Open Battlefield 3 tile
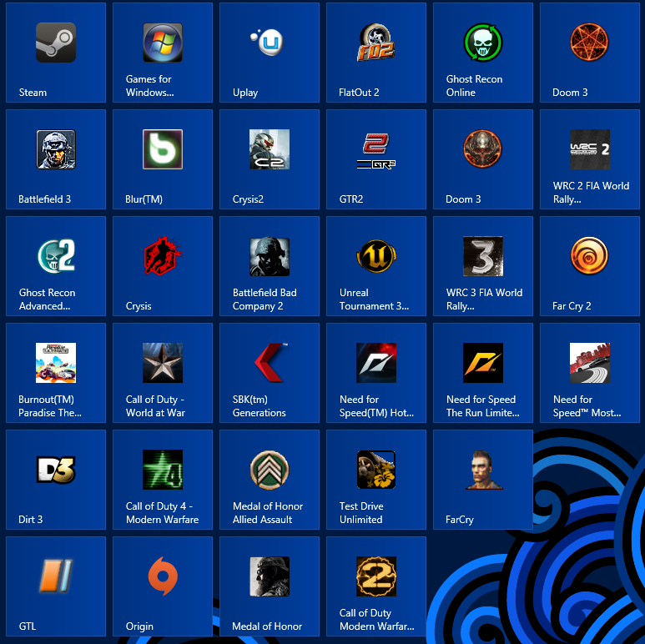The image size is (645, 644). coord(56,159)
